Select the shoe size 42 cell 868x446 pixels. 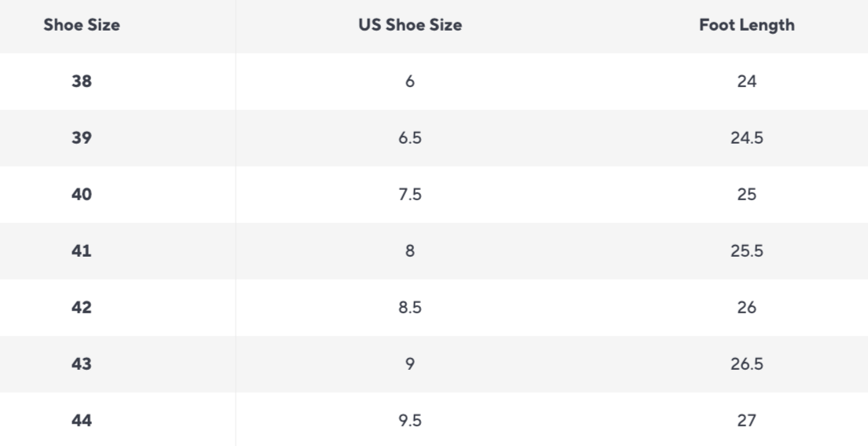point(82,308)
